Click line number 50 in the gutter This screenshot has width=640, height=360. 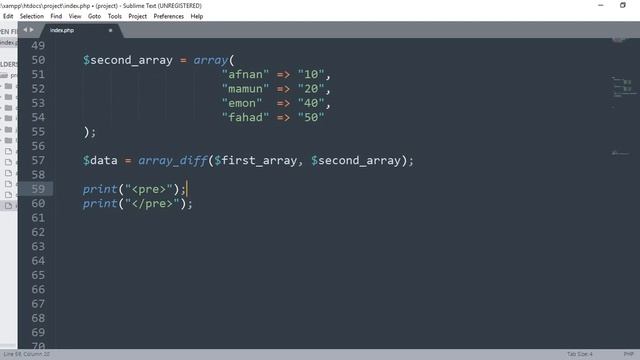(38, 60)
